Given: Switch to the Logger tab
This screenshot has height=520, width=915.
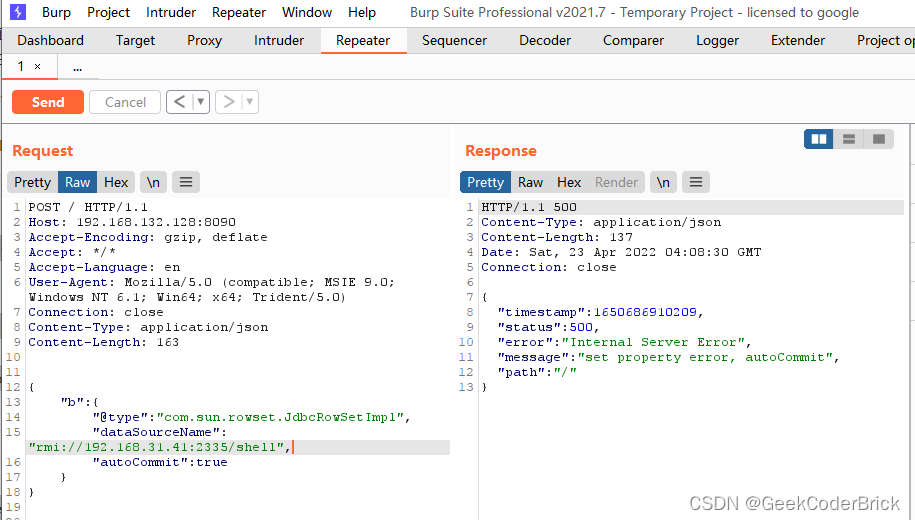Looking at the screenshot, I should [x=717, y=40].
